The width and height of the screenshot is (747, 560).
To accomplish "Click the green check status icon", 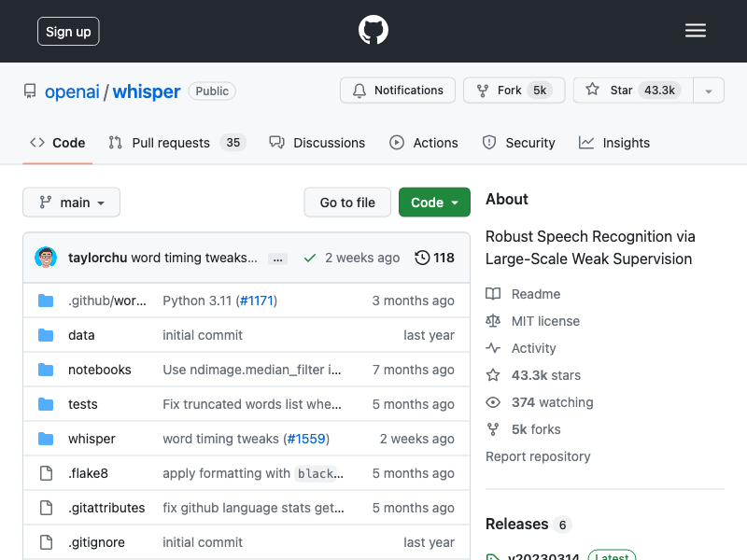I will [310, 259].
